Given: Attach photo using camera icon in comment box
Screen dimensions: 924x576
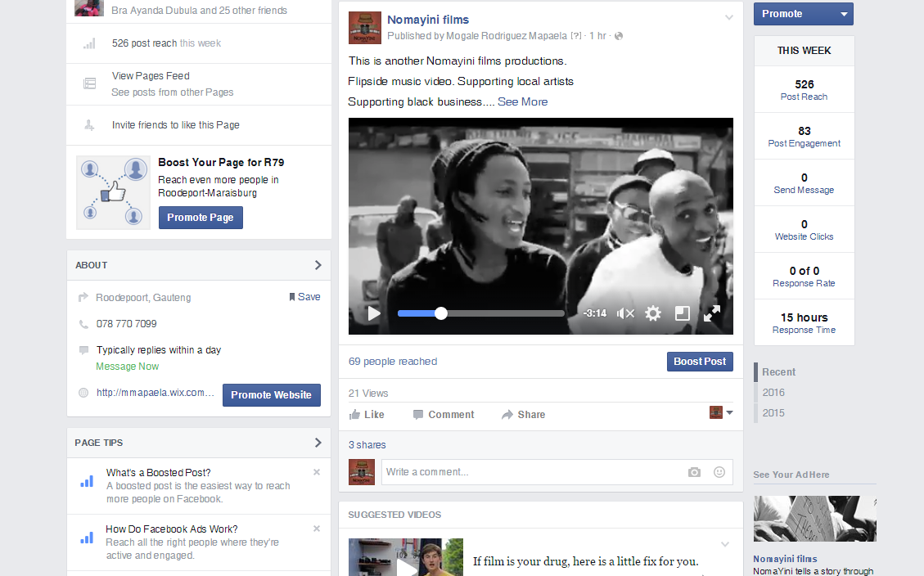Looking at the screenshot, I should [x=694, y=472].
